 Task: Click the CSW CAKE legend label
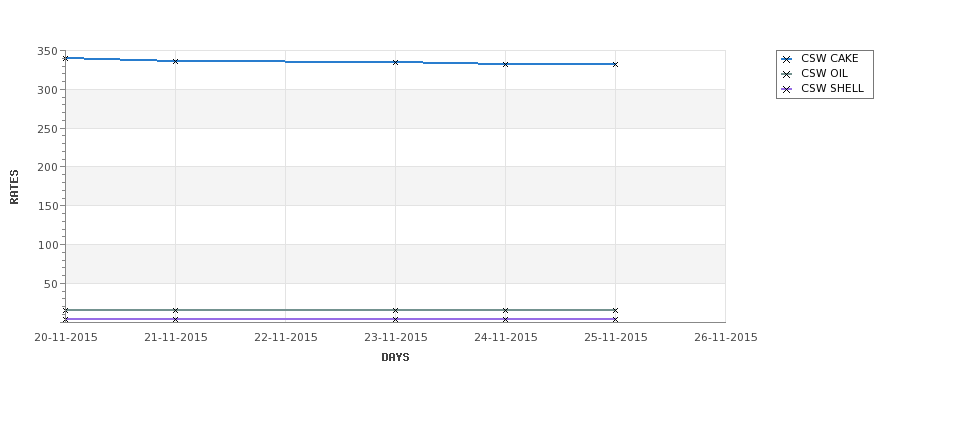coord(829,58)
